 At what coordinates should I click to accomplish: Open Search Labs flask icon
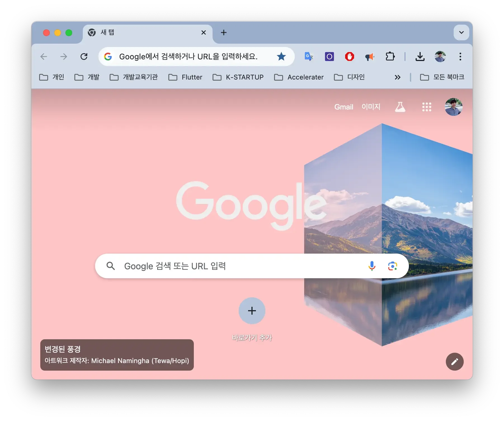400,107
